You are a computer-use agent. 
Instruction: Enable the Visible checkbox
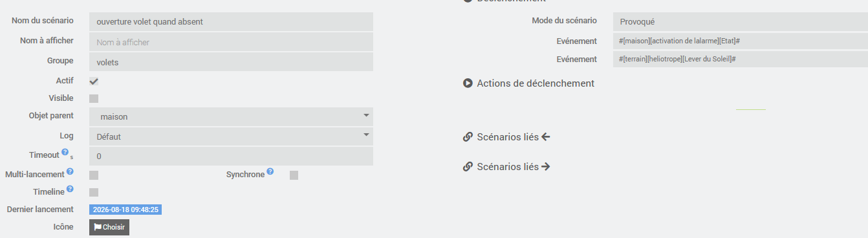point(94,99)
